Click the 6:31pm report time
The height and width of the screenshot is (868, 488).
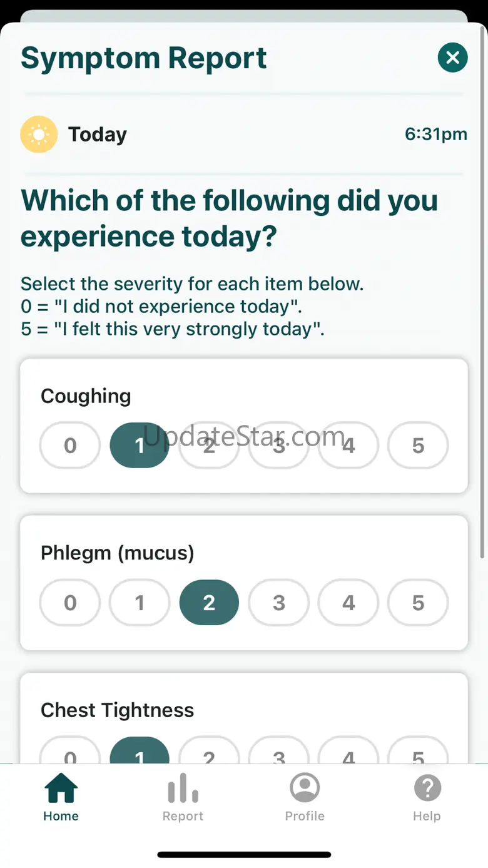pyautogui.click(x=435, y=134)
